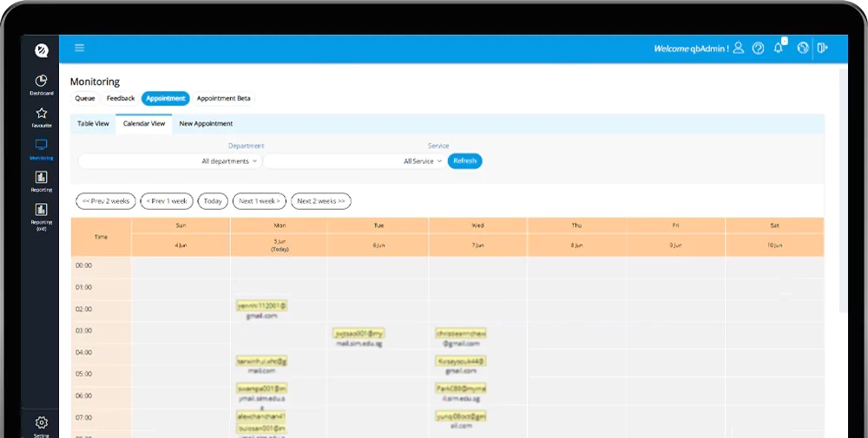Click the Favourite star icon
Screen dimensions: 868x438
pyautogui.click(x=41, y=114)
